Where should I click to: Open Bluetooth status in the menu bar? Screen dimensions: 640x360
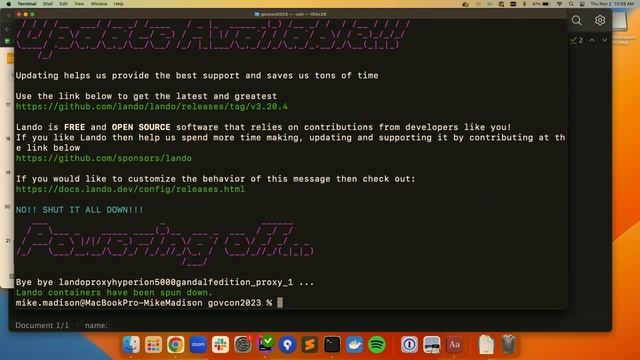(x=524, y=4)
